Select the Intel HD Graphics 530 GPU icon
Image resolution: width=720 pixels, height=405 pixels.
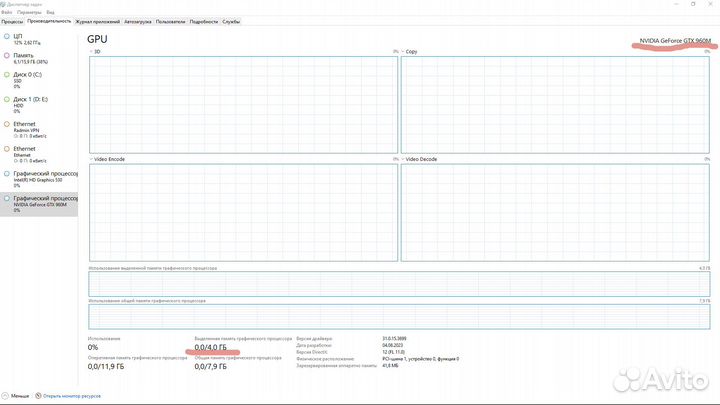7,173
